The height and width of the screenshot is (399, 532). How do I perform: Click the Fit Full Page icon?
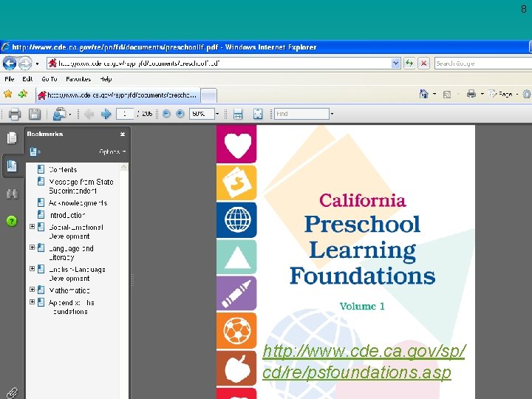tap(258, 114)
